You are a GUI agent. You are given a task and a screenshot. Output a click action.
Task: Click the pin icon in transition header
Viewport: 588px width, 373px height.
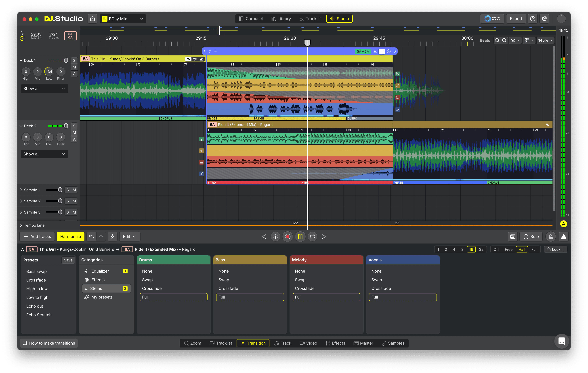(x=375, y=51)
